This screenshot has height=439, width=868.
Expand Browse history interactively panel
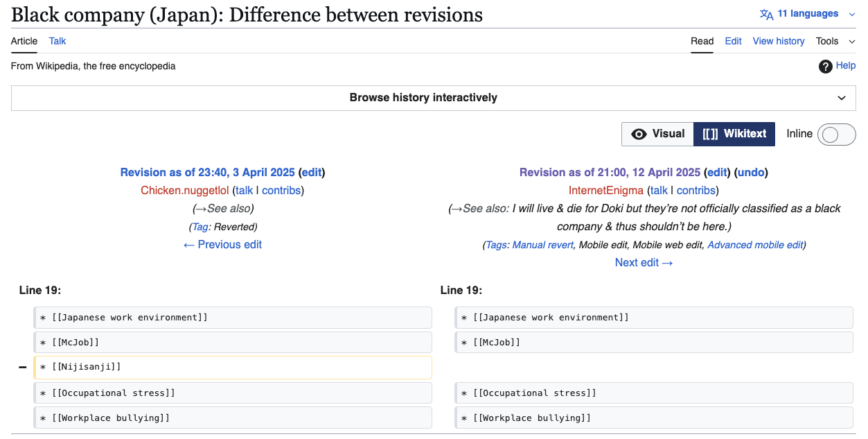(433, 98)
